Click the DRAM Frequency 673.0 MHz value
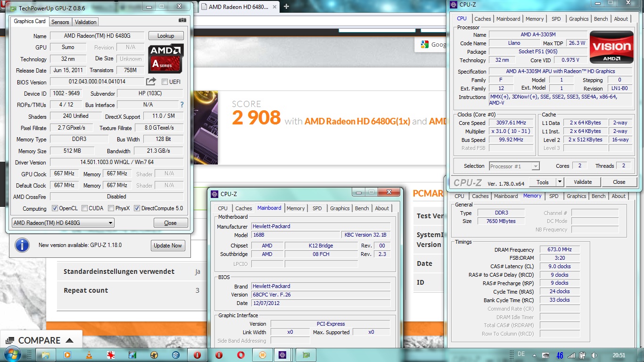 (560, 250)
